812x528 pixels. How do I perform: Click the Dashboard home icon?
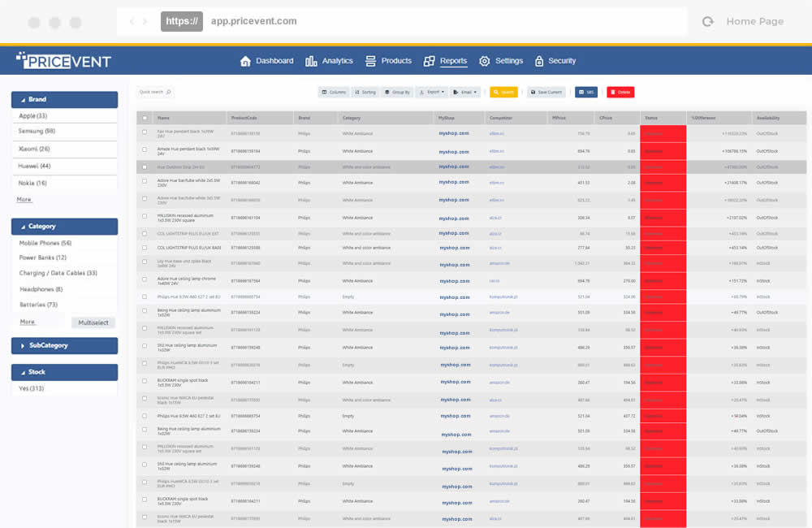245,61
